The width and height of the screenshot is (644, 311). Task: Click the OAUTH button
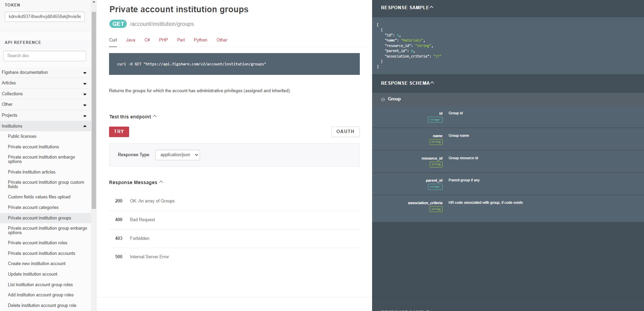(x=346, y=132)
